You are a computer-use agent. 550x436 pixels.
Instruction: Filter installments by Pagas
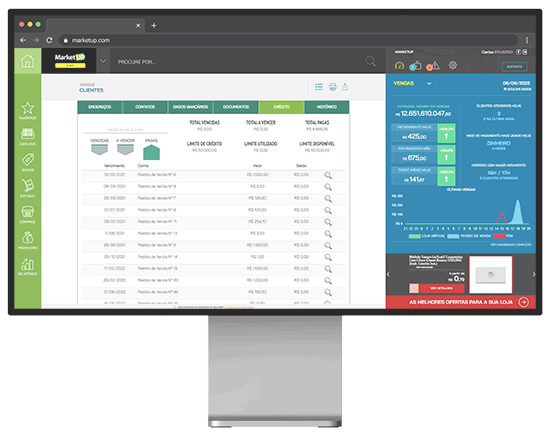[151, 149]
